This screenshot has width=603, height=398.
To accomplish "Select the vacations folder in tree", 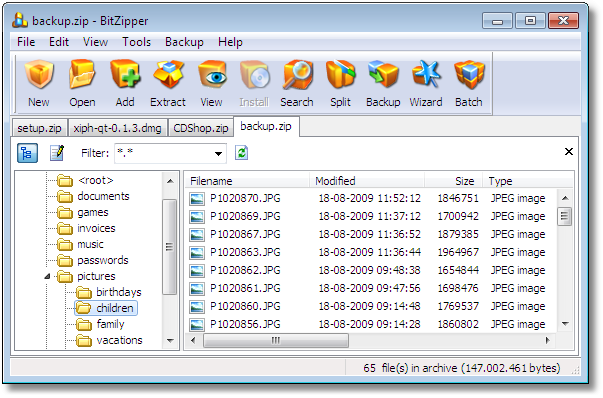I will coord(119,340).
